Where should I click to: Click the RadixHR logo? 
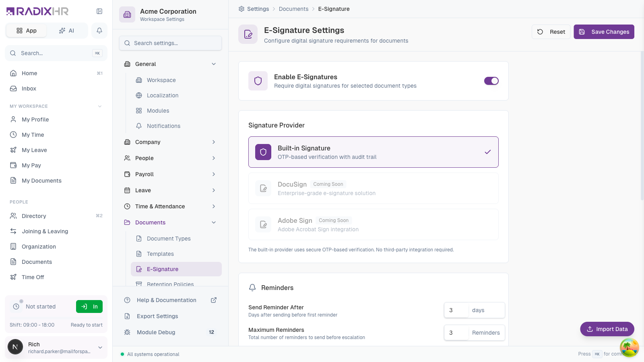pyautogui.click(x=37, y=11)
